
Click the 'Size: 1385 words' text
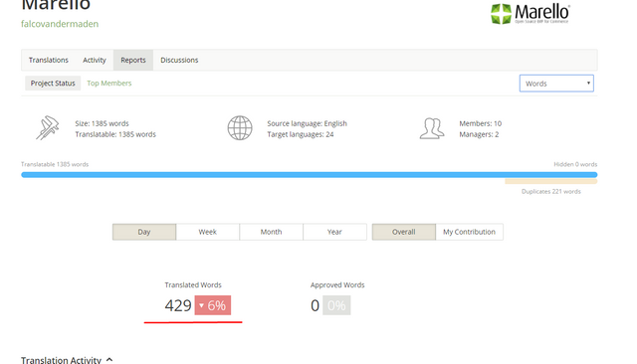point(102,123)
